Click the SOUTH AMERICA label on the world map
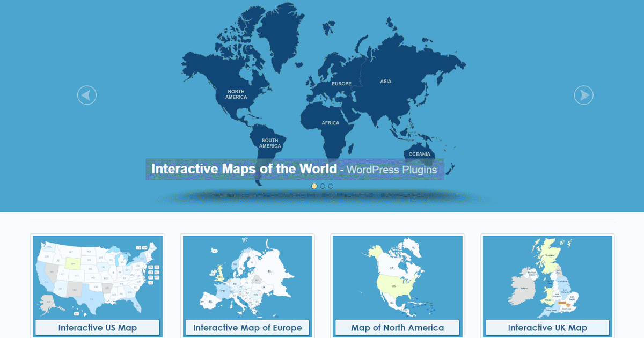Screen dimensions: 644x338 pos(270,143)
